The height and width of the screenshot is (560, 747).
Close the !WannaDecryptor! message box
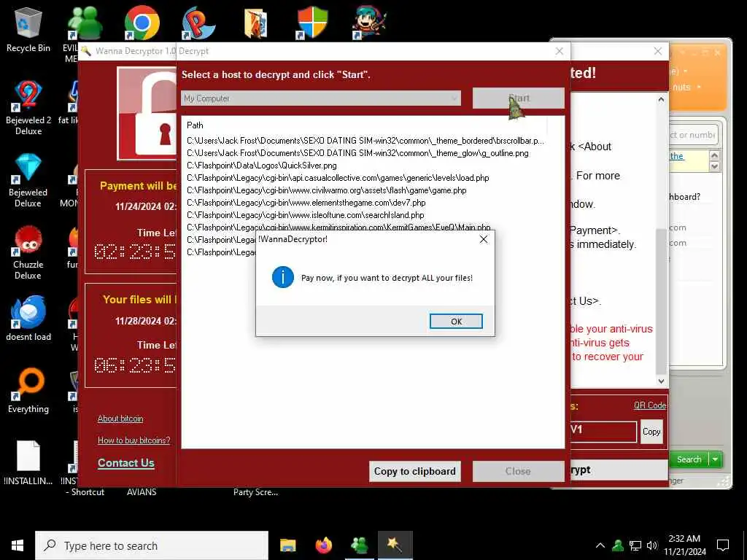484,239
